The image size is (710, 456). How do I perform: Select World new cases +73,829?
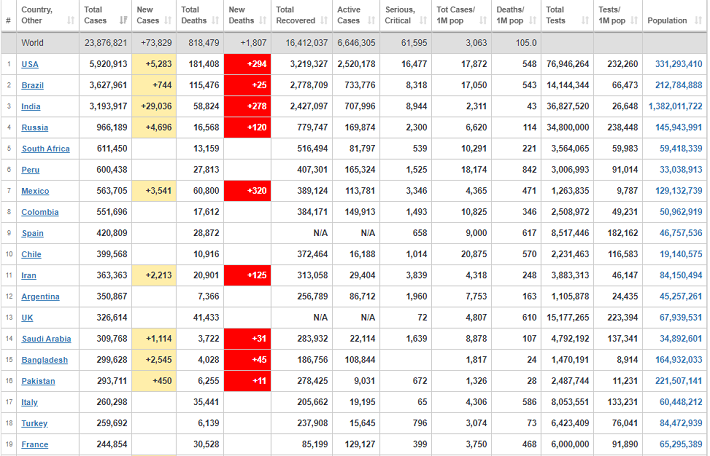tap(156, 43)
